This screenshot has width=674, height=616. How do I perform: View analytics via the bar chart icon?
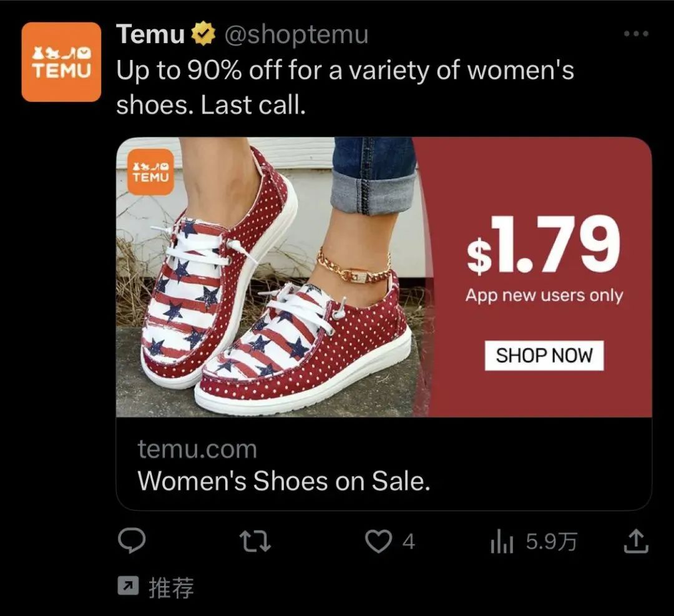coord(502,541)
